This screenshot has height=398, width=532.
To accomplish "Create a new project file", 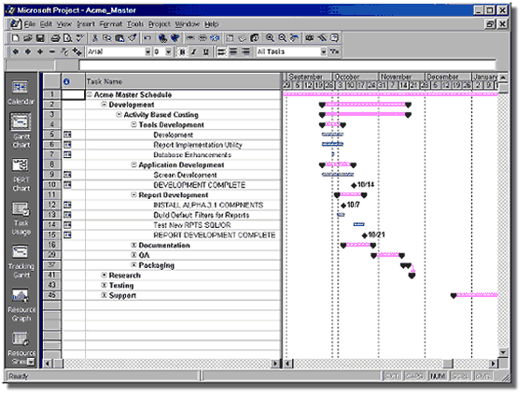I will (x=15, y=38).
